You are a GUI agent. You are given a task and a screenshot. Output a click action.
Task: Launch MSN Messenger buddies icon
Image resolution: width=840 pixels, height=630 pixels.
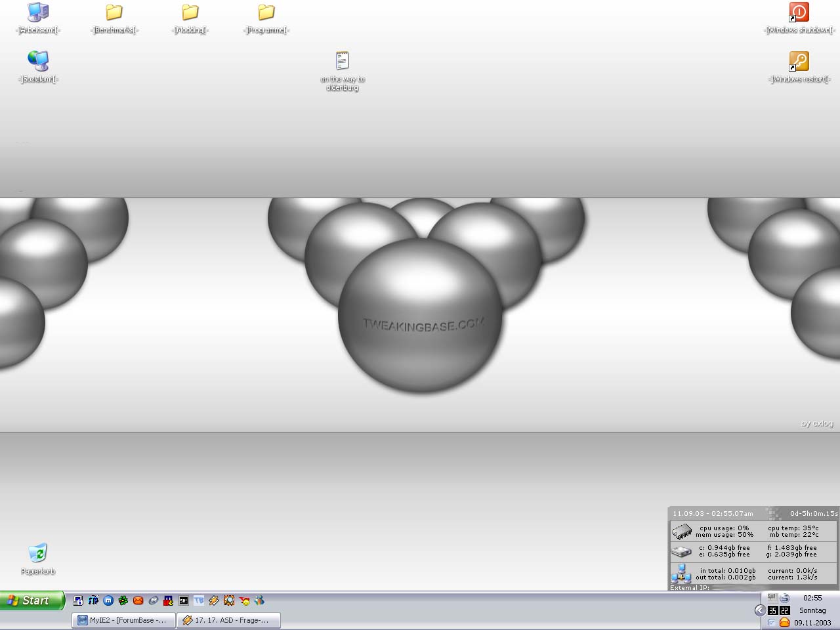[260, 600]
